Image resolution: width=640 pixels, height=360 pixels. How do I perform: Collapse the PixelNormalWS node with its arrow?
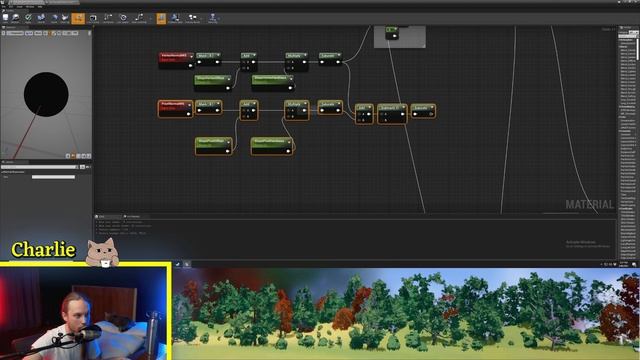pos(190,105)
